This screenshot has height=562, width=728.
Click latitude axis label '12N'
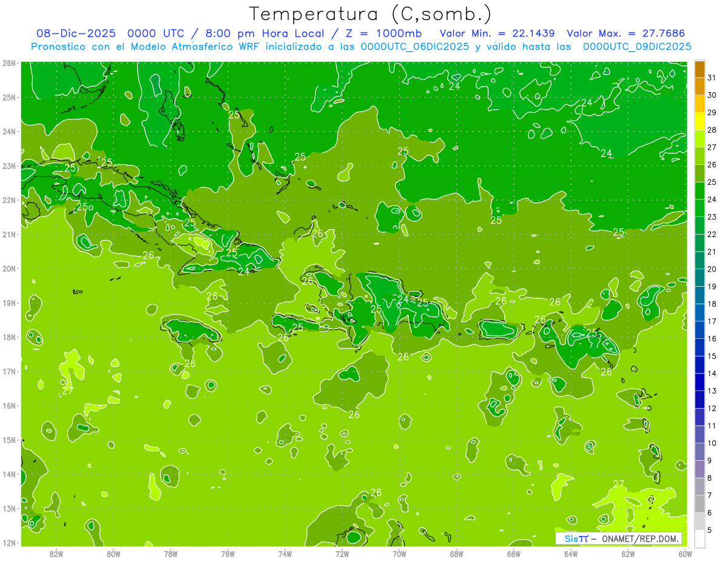click(9, 543)
